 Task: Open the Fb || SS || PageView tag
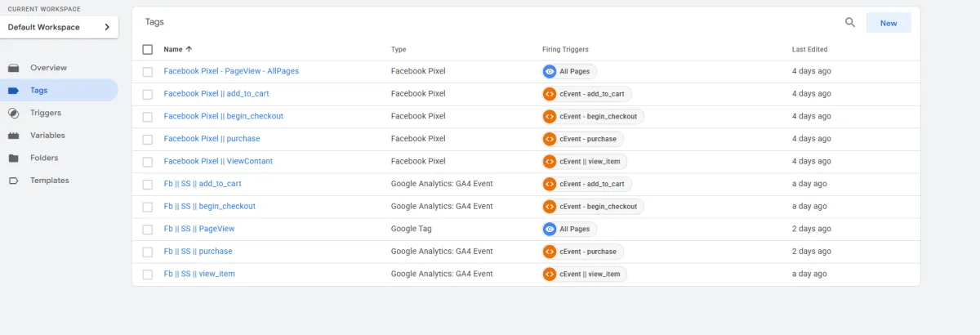coord(198,229)
